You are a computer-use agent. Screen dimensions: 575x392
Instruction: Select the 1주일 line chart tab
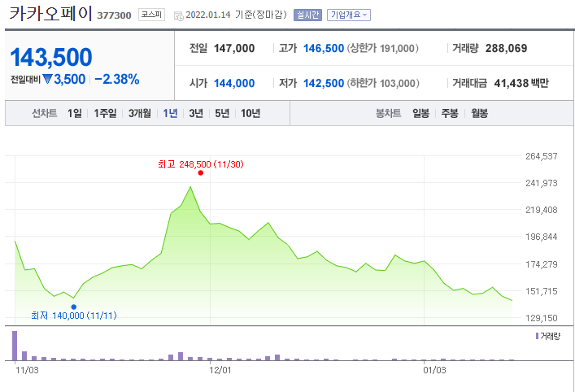click(x=105, y=113)
